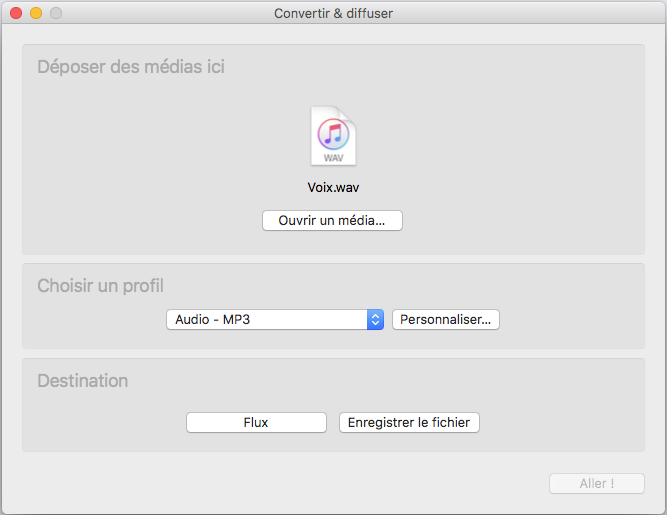
Task: Click the Déposer des médias ici heading
Action: click(131, 67)
